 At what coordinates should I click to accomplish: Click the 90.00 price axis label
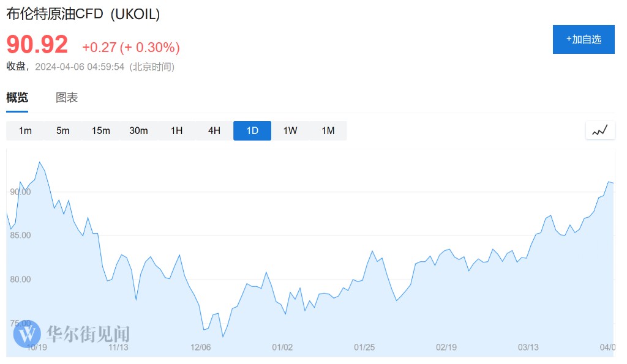point(20,191)
